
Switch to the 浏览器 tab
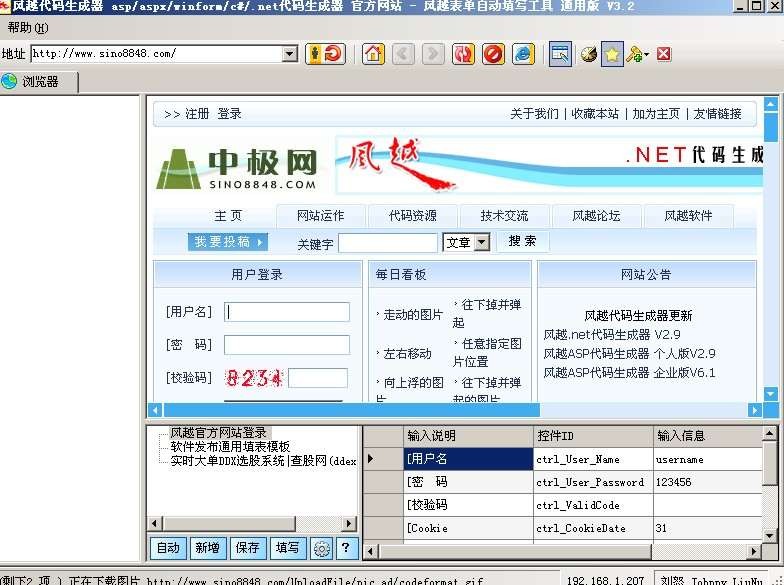[39, 82]
